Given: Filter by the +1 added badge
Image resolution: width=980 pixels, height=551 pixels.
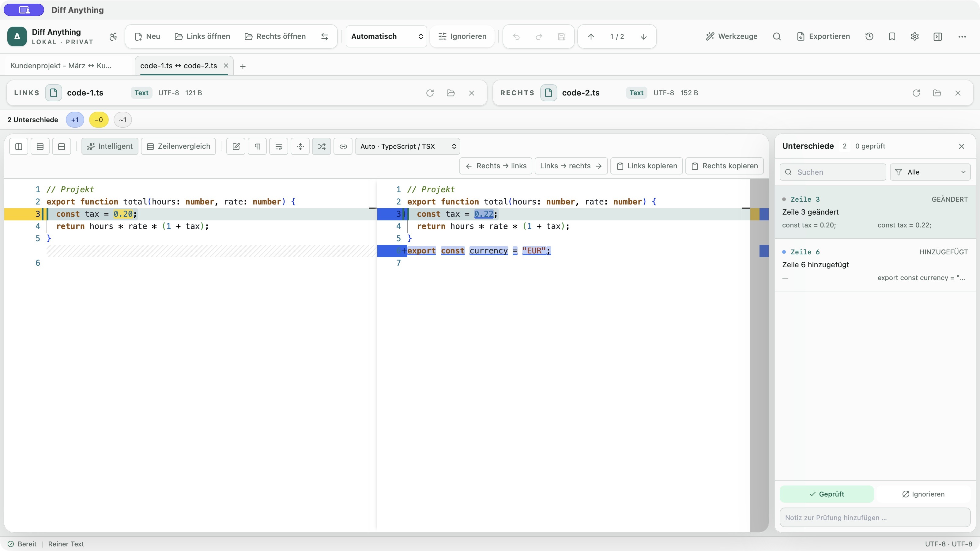Looking at the screenshot, I should (x=75, y=120).
